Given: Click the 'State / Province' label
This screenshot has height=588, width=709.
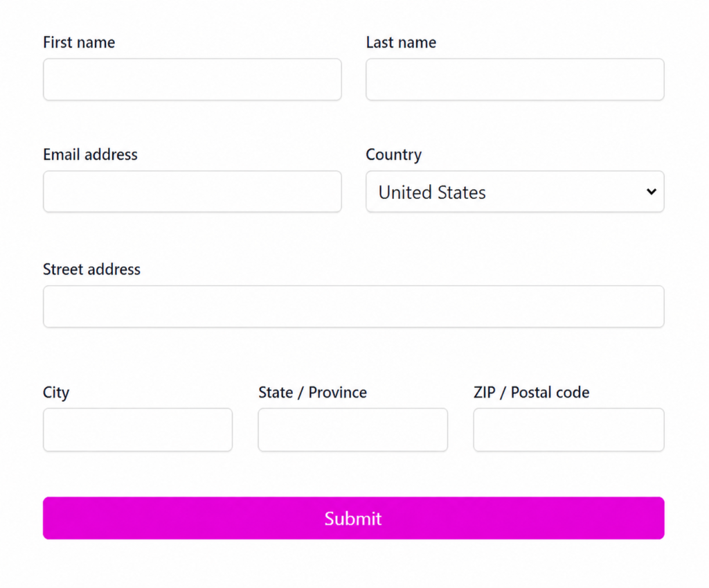Looking at the screenshot, I should (312, 392).
